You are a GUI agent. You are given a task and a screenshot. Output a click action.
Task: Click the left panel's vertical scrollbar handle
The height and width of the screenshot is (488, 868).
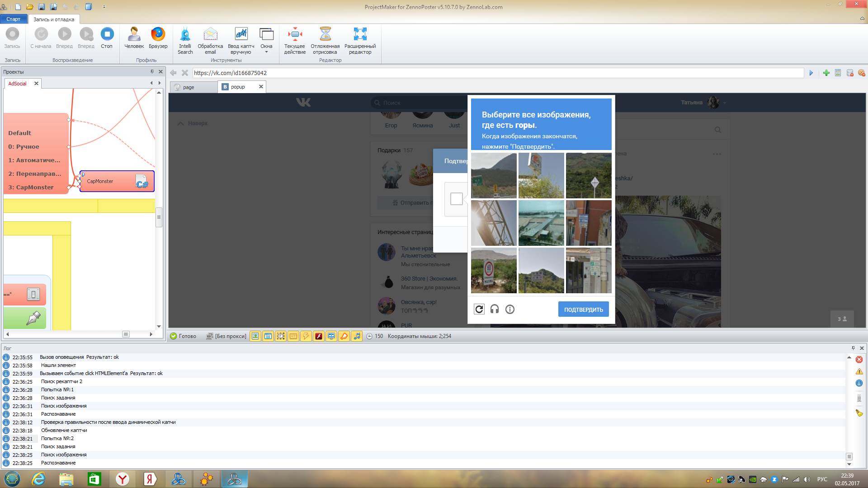coord(159,217)
